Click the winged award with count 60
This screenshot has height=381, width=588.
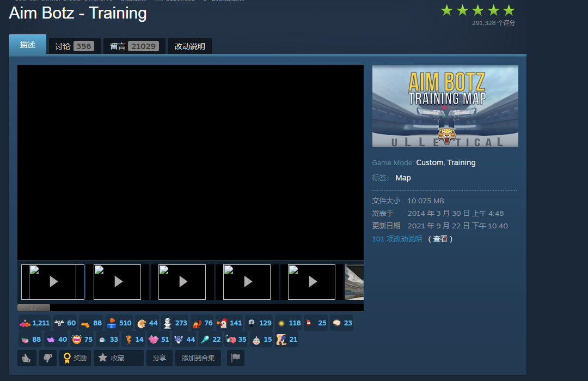pos(65,323)
